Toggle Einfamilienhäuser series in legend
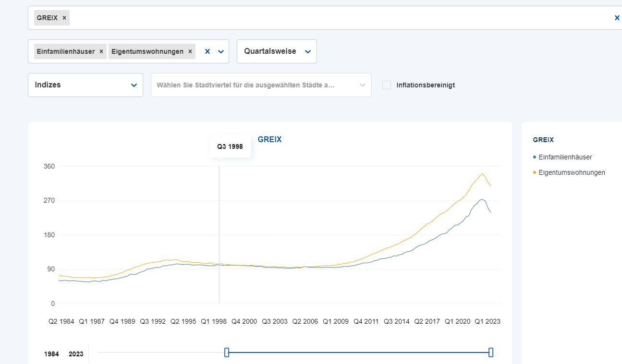622x364 pixels. (565, 157)
